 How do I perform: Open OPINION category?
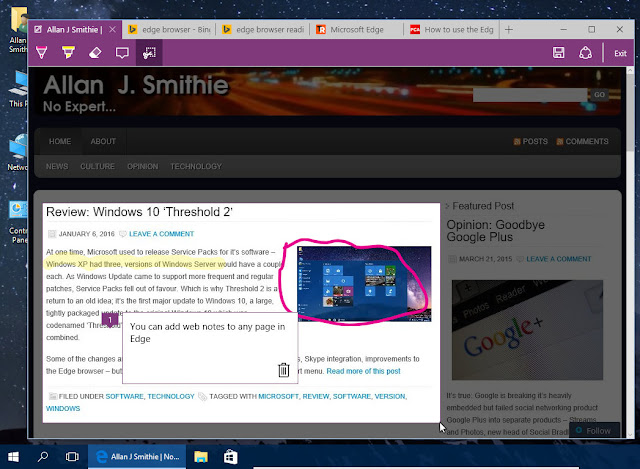pyautogui.click(x=142, y=167)
